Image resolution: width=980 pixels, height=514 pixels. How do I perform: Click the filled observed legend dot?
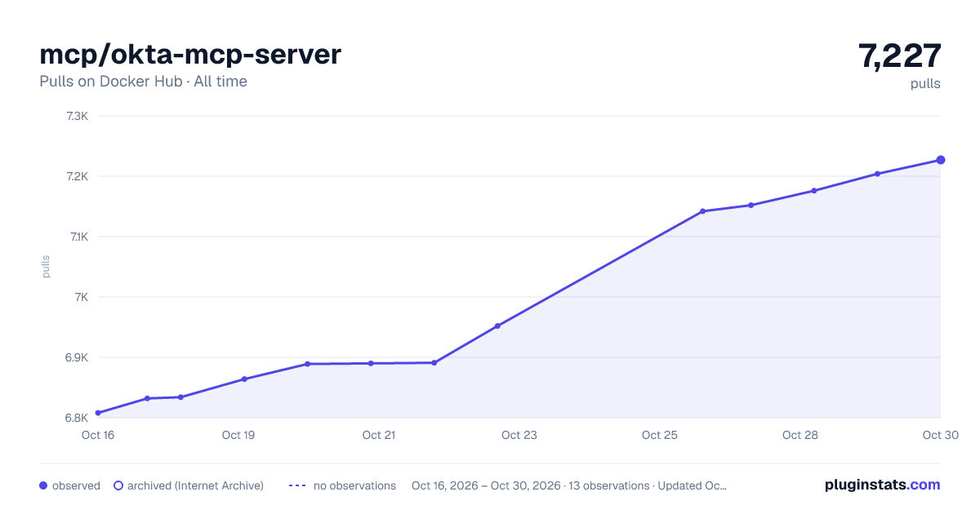43,485
